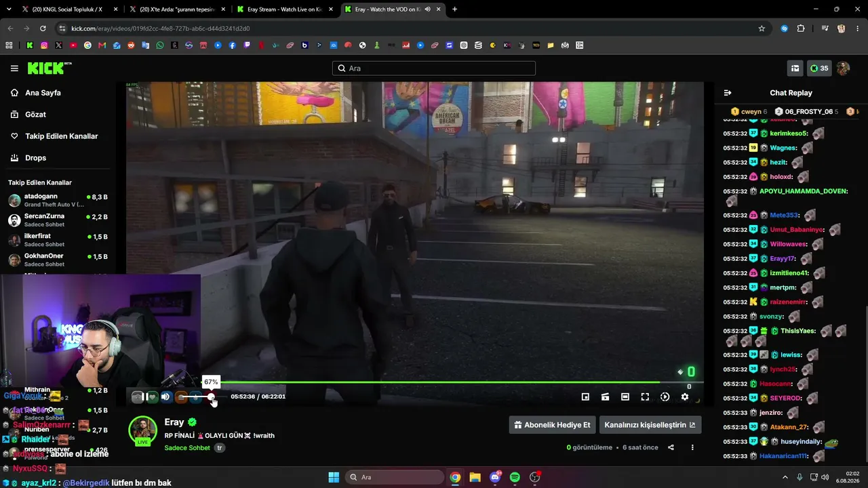Mute the video player volume
Screen dimensions: 868x488
coord(165,396)
